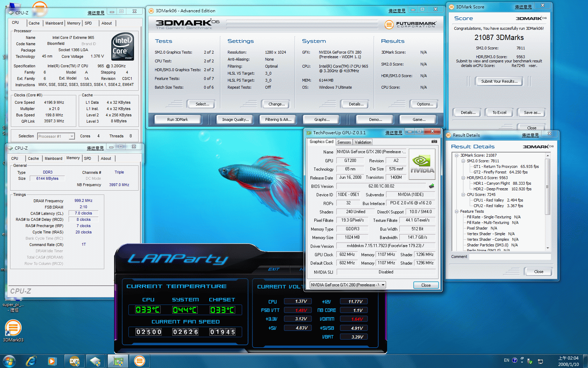Click the Graphs button
This screenshot has width=588, height=368.
click(x=322, y=120)
